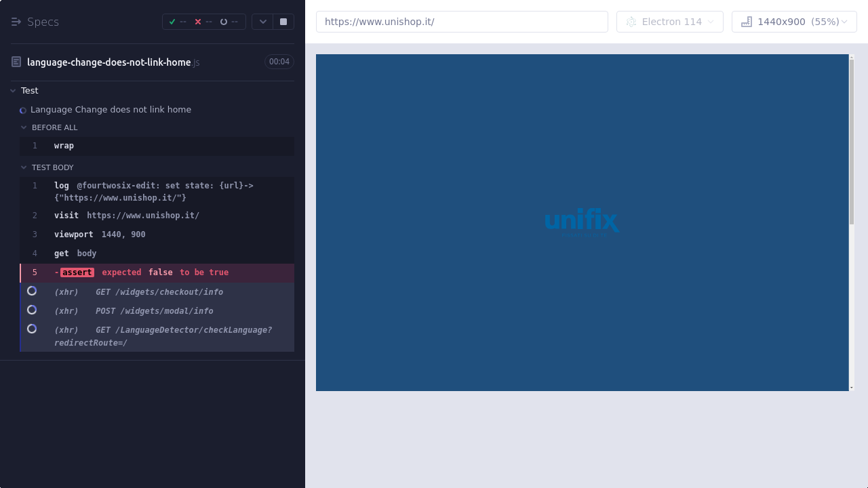The width and height of the screenshot is (868, 488).
Task: Click the Electron browser icon
Action: (631, 22)
